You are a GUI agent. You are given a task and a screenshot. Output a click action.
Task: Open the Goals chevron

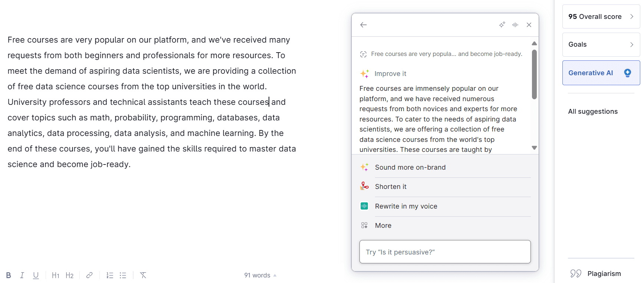632,44
